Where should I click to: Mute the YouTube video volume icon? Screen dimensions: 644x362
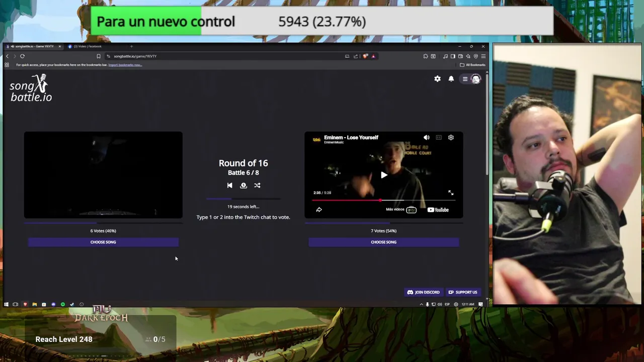[427, 137]
